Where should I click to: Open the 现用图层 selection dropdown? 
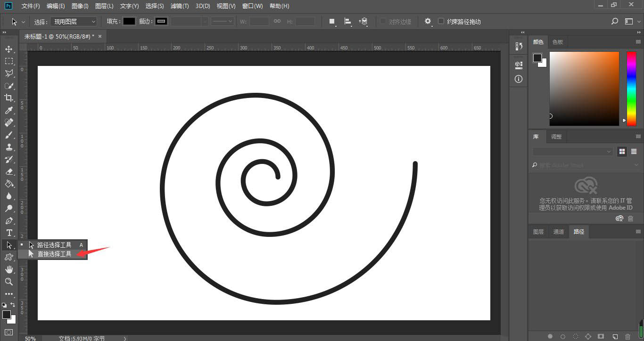74,22
